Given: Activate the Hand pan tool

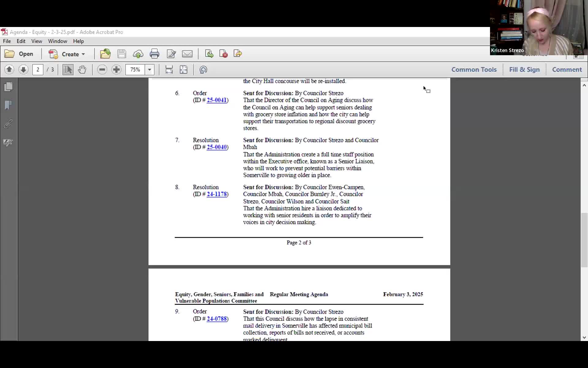Looking at the screenshot, I should click(x=82, y=70).
